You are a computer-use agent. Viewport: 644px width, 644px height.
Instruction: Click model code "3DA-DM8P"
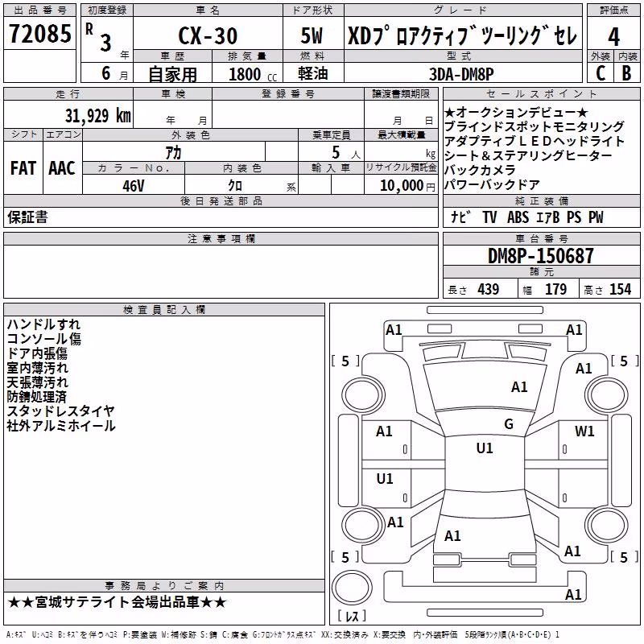click(x=461, y=74)
